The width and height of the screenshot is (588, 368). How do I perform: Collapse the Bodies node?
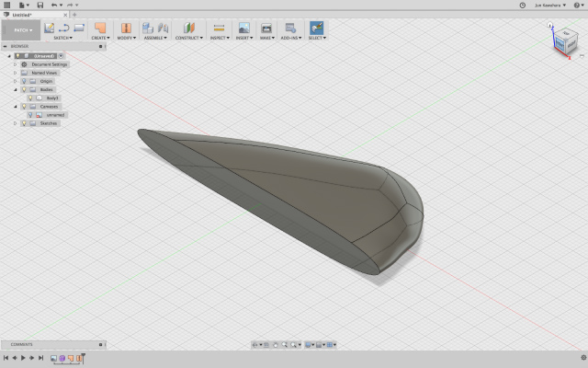click(x=16, y=90)
